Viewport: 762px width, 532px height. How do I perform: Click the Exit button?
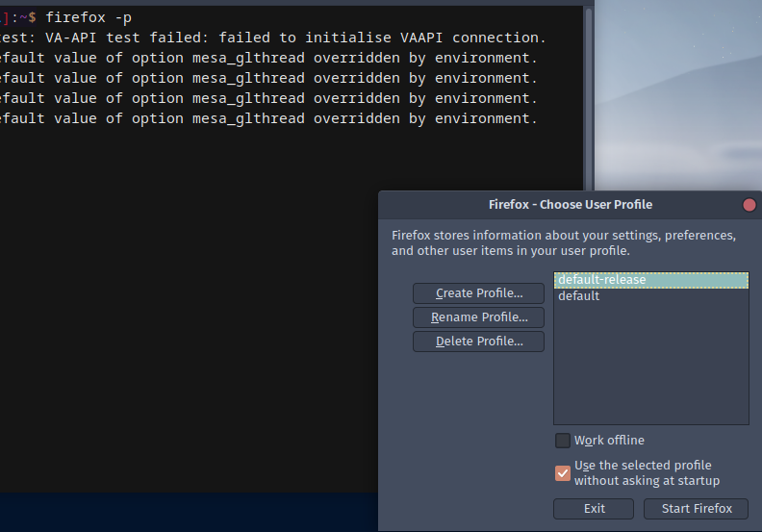pyautogui.click(x=594, y=509)
